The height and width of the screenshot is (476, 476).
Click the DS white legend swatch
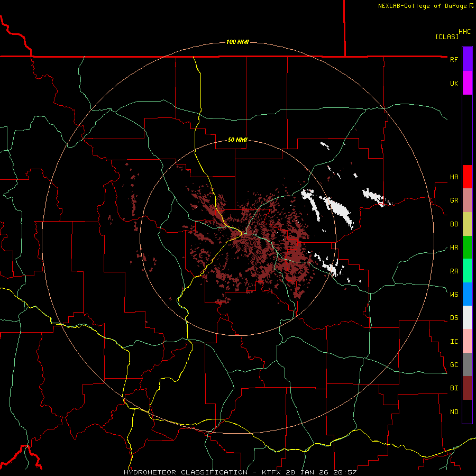click(x=467, y=317)
